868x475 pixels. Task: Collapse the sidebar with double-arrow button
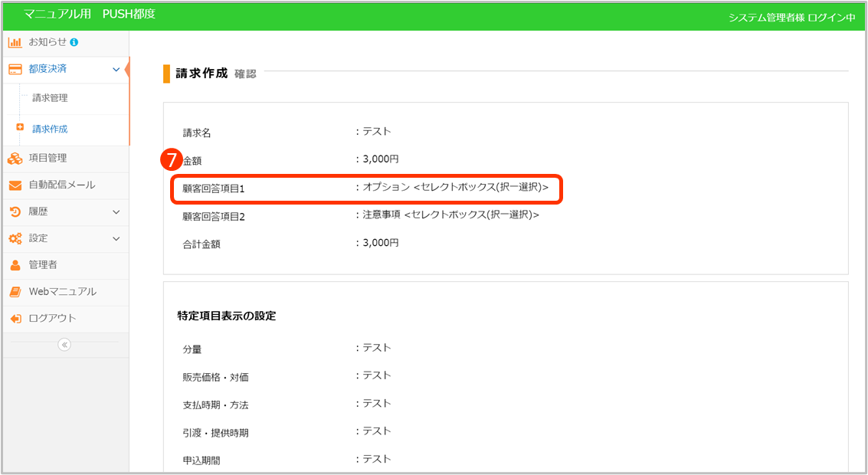click(64, 345)
